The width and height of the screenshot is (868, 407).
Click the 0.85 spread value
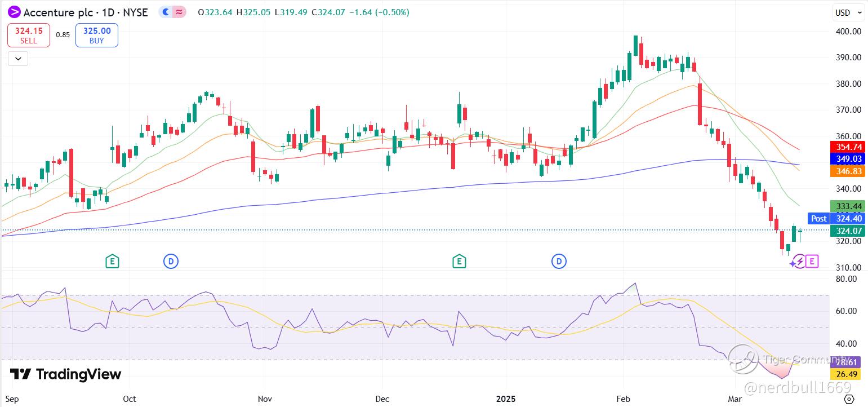63,35
